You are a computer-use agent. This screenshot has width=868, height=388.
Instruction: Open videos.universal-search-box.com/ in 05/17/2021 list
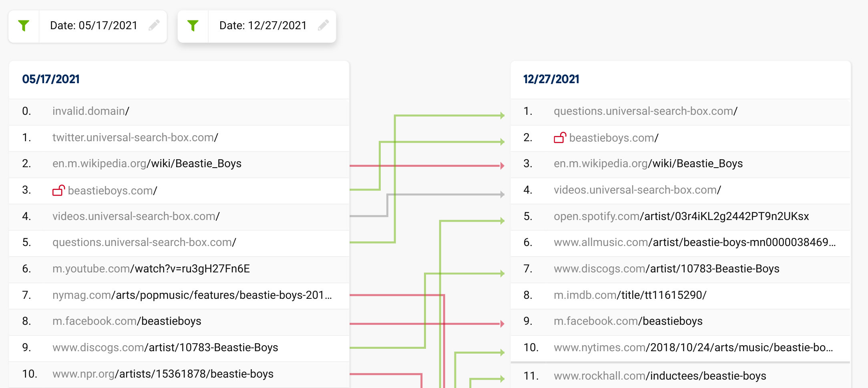136,216
